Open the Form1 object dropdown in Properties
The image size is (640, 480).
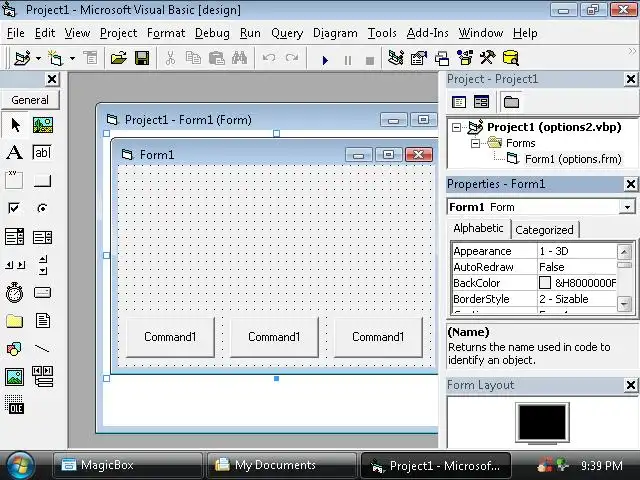(627, 207)
